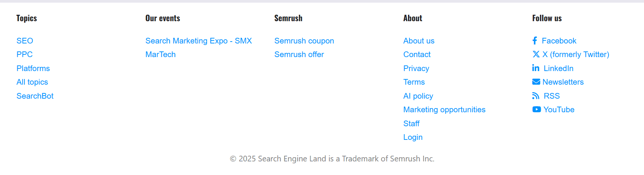Open the SEO topic link
This screenshot has width=644, height=175.
[x=25, y=41]
